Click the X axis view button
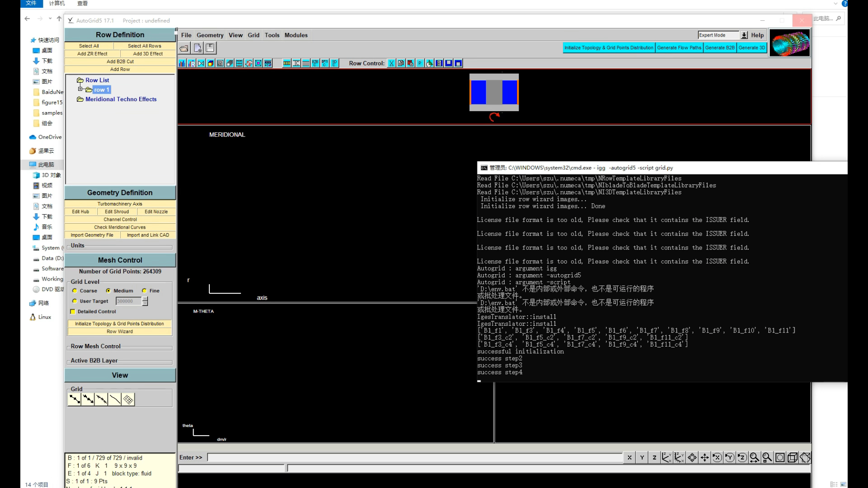 click(x=629, y=458)
